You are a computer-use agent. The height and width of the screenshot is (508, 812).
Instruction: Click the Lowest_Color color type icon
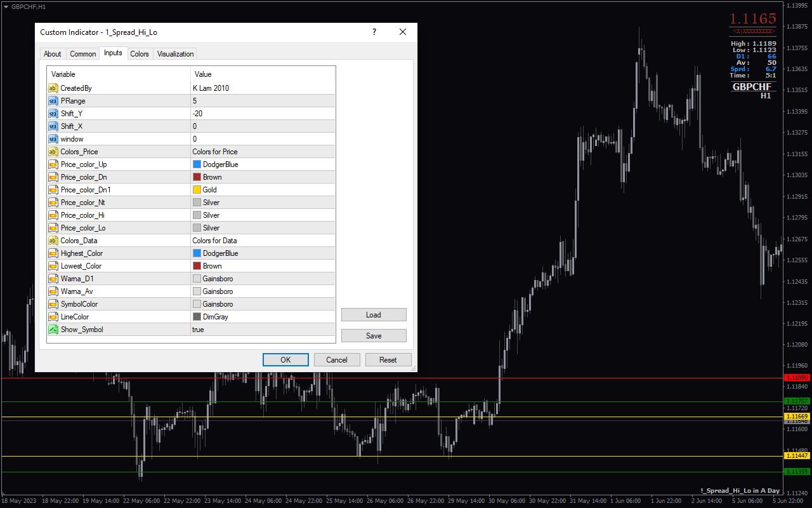[53, 266]
